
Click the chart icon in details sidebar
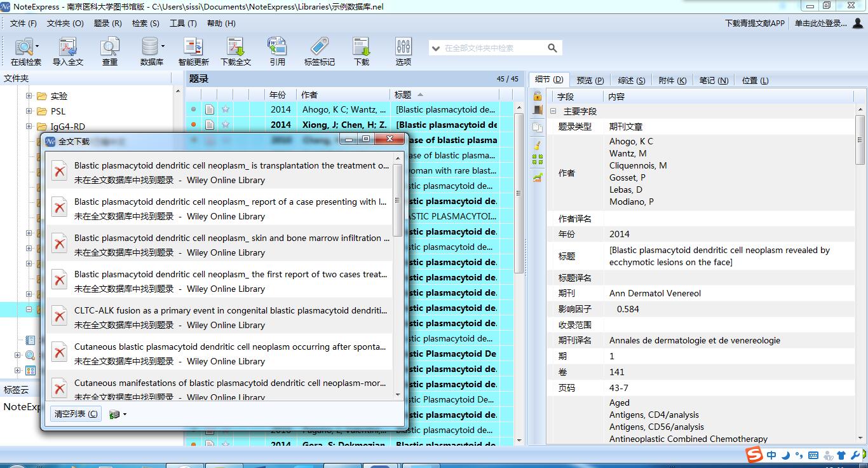point(538,177)
